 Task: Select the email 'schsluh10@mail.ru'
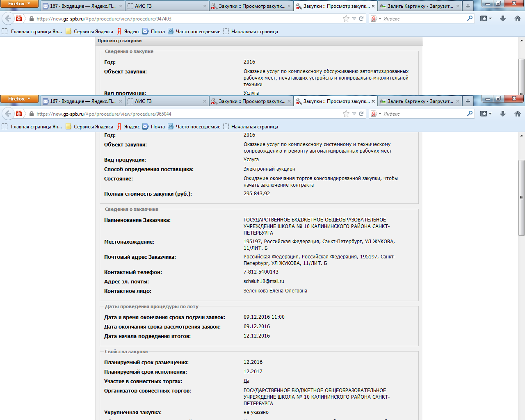click(x=264, y=281)
